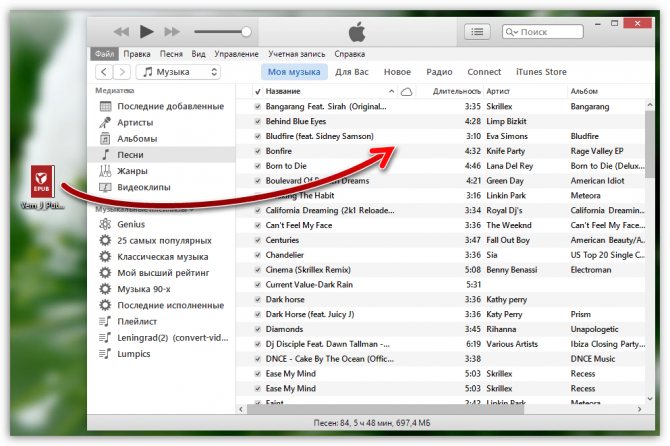Select Альбомы in the media library sidebar
The width and height of the screenshot is (670, 446).
(137, 138)
